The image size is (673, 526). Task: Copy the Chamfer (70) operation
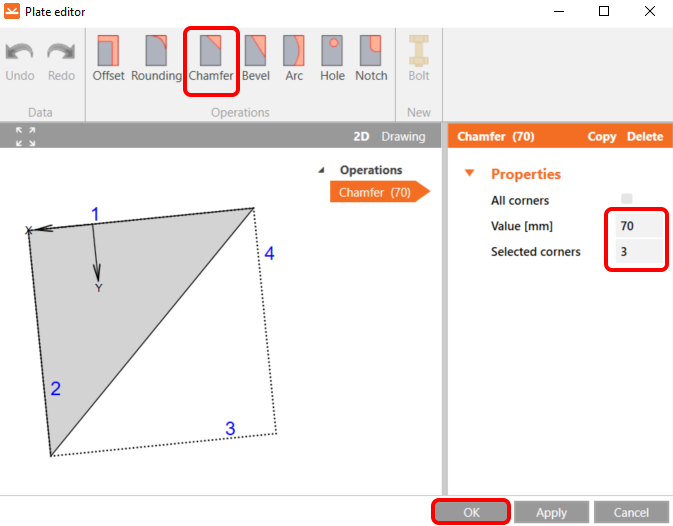click(602, 136)
